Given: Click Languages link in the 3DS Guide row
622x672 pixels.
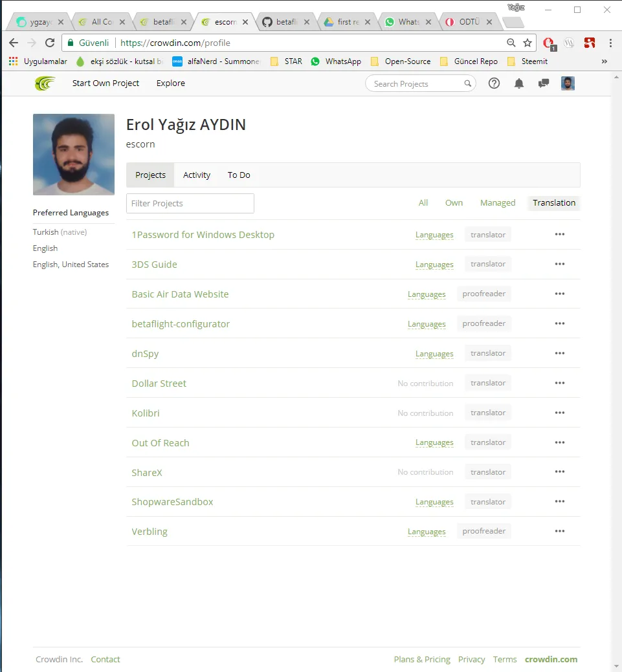Looking at the screenshot, I should (x=434, y=265).
